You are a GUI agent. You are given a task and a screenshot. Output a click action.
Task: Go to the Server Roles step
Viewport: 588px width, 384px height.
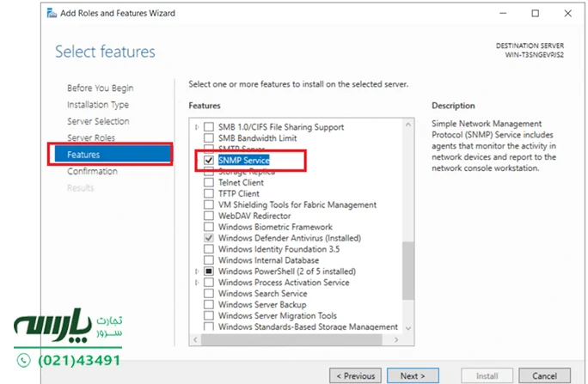(91, 137)
